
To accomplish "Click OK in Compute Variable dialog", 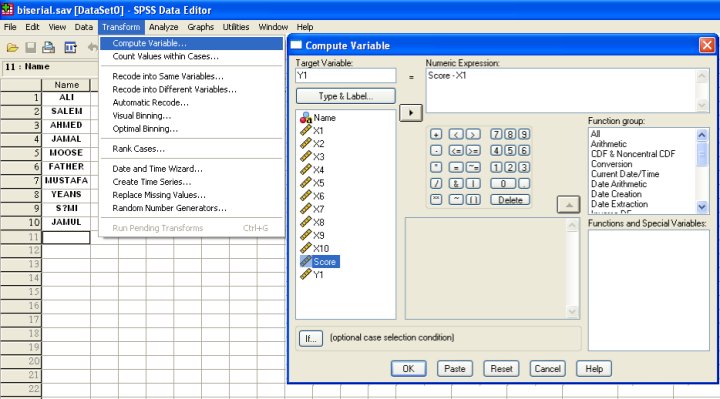I will 408,369.
